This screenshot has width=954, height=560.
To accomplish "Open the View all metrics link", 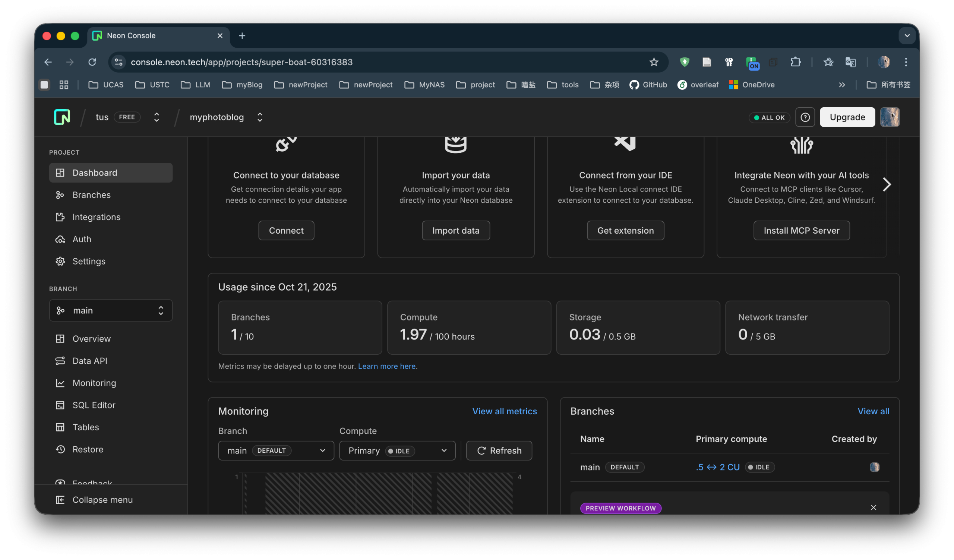I will [504, 411].
